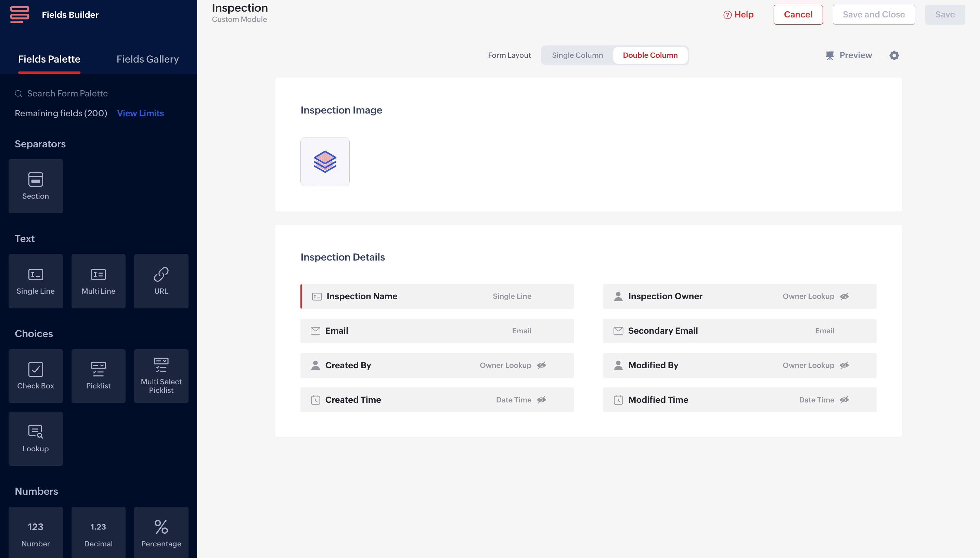Select Double Column layout option
The width and height of the screenshot is (980, 558).
click(x=650, y=55)
